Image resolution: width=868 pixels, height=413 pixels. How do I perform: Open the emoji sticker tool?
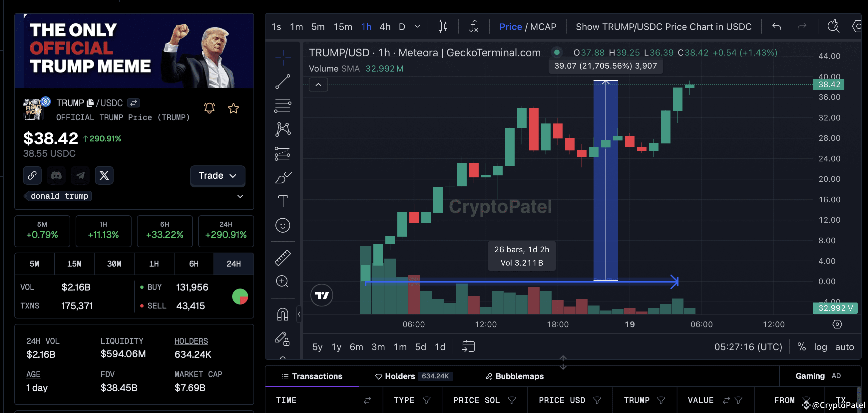[282, 225]
